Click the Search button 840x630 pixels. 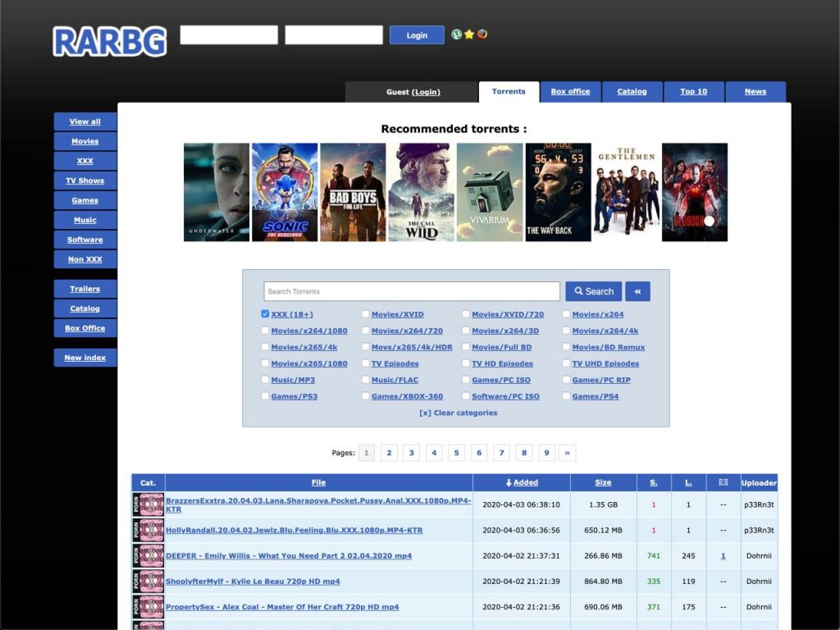point(594,291)
